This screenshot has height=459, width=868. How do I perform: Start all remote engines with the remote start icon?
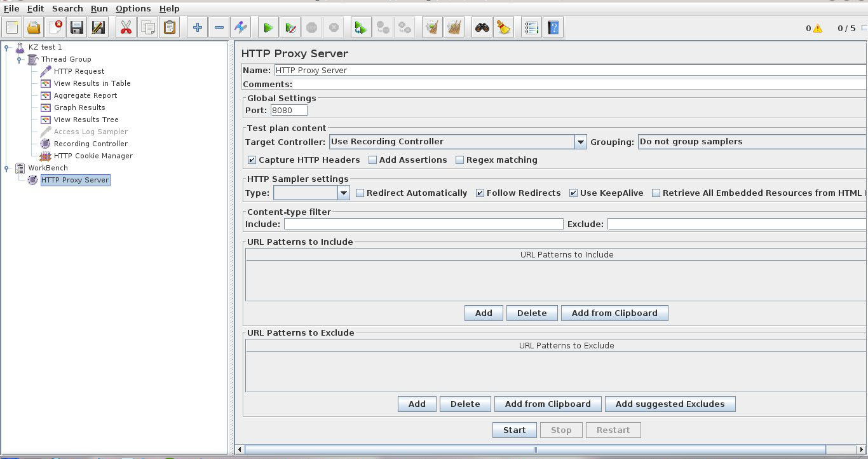point(360,27)
